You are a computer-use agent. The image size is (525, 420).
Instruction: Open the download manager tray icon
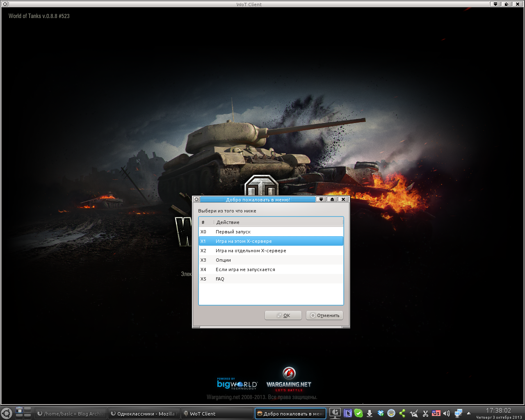click(x=370, y=413)
